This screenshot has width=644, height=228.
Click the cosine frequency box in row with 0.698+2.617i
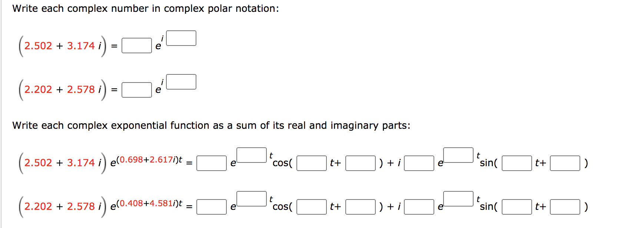[312, 163]
